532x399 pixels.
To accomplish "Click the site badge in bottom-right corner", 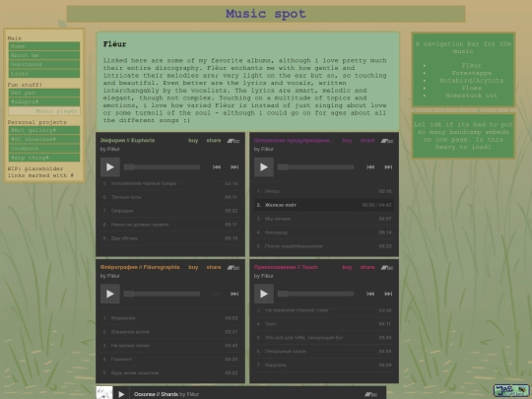I will point(511,390).
